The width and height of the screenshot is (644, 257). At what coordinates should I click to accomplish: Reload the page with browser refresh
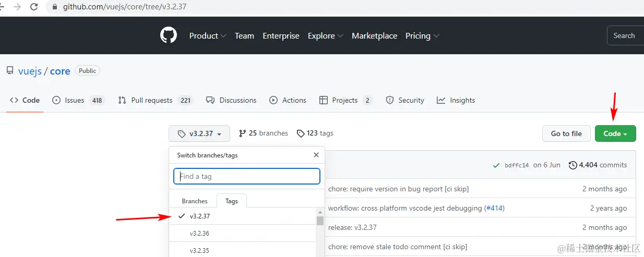[x=34, y=7]
